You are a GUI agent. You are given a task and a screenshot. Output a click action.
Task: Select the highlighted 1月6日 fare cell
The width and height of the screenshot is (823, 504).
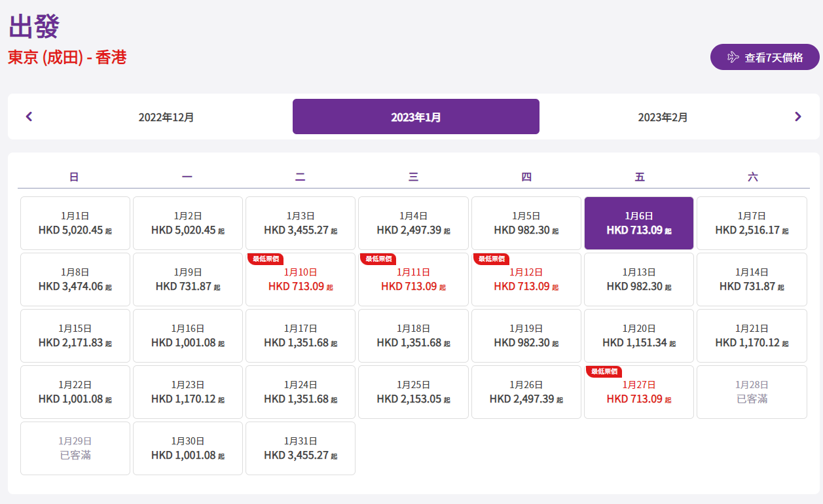click(x=638, y=223)
